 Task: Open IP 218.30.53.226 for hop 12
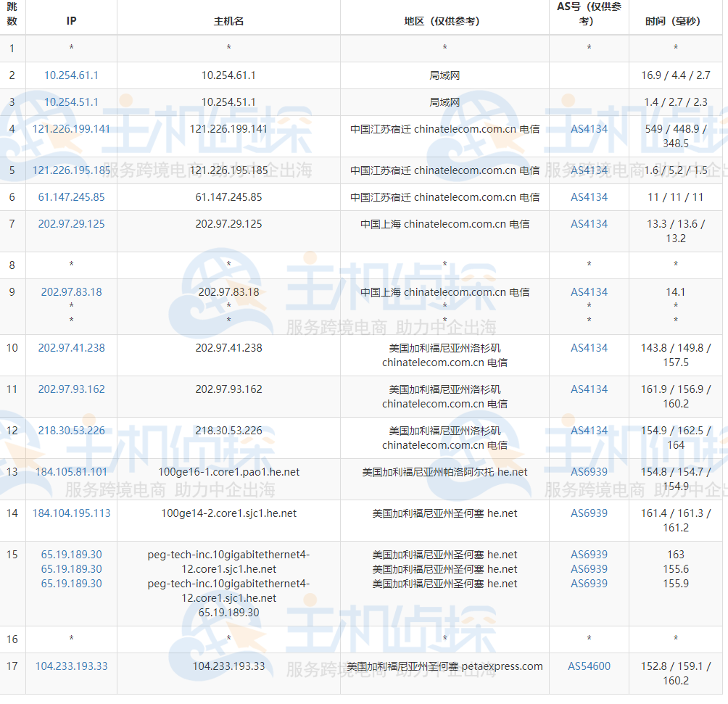point(70,430)
